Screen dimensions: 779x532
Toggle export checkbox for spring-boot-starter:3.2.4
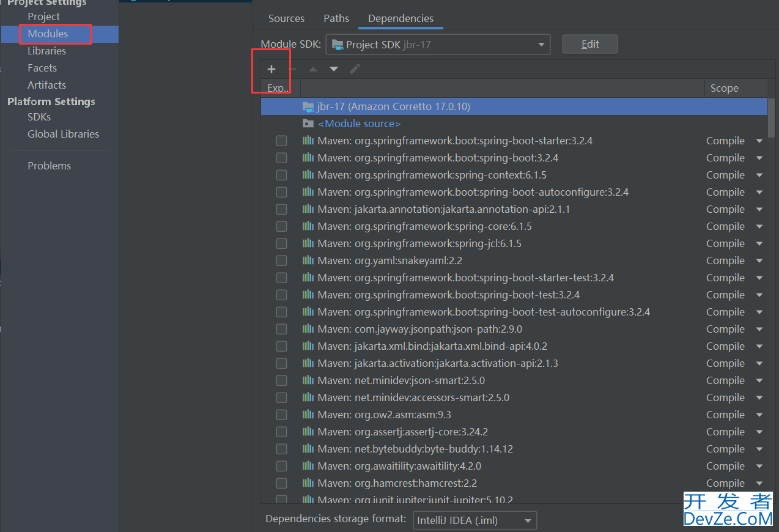tap(281, 141)
